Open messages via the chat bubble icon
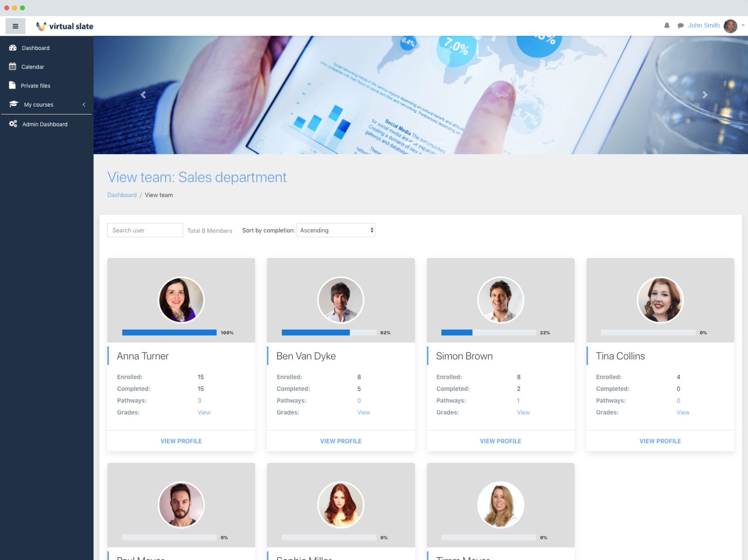Viewport: 748px width, 560px height. point(680,25)
